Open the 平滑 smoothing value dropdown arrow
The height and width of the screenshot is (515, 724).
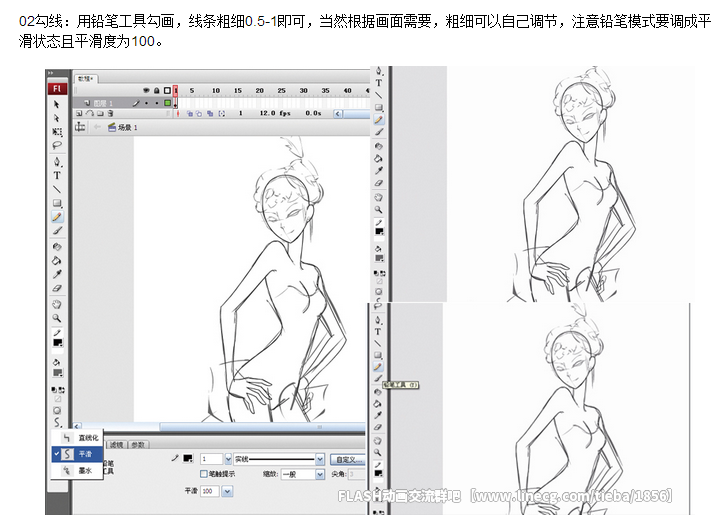coord(227,491)
